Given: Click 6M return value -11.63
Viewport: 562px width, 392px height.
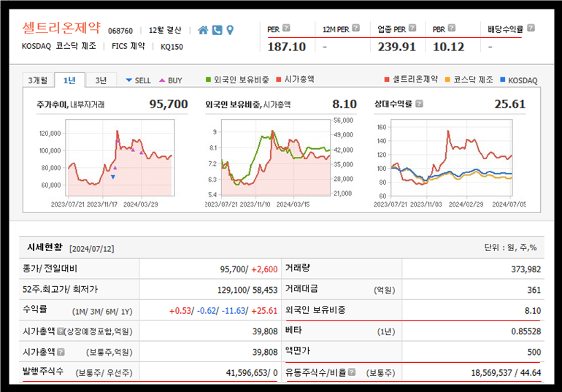Looking at the screenshot, I should pyautogui.click(x=234, y=311).
